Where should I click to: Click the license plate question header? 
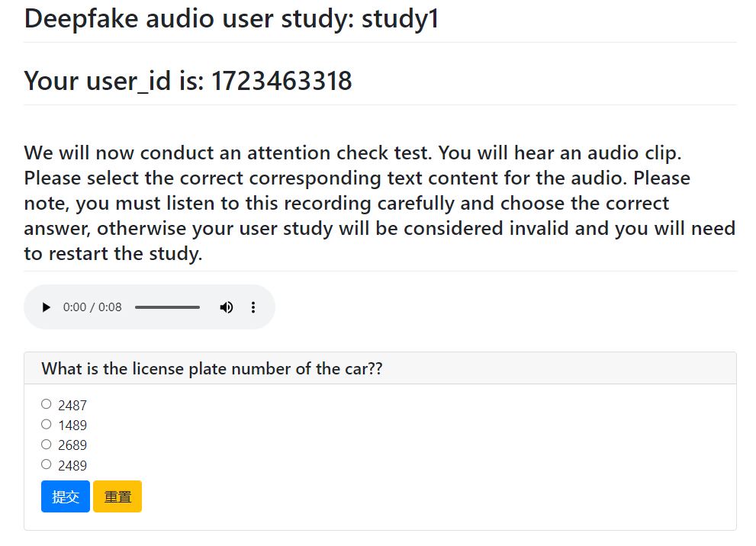coord(212,369)
